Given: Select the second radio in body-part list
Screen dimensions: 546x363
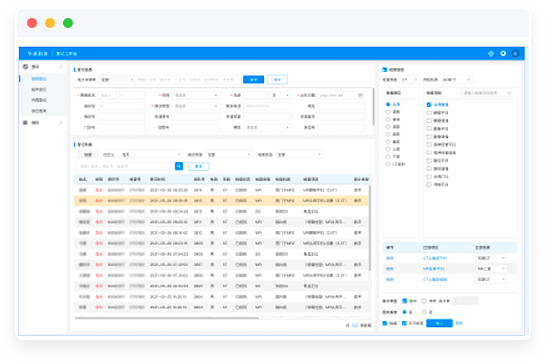Looking at the screenshot, I should (x=388, y=112).
